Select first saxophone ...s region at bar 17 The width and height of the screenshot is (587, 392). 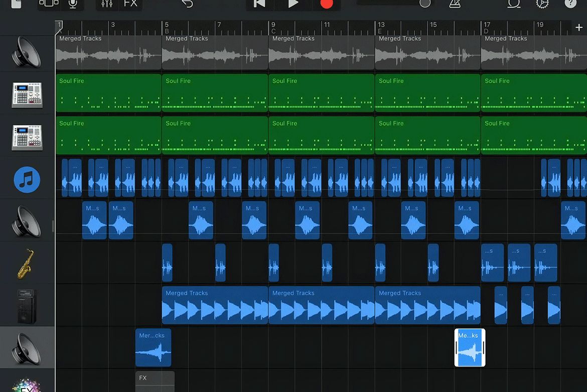click(x=492, y=263)
